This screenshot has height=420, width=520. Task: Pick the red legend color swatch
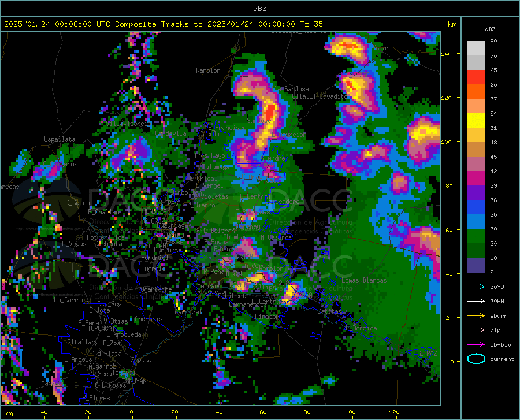point(476,77)
